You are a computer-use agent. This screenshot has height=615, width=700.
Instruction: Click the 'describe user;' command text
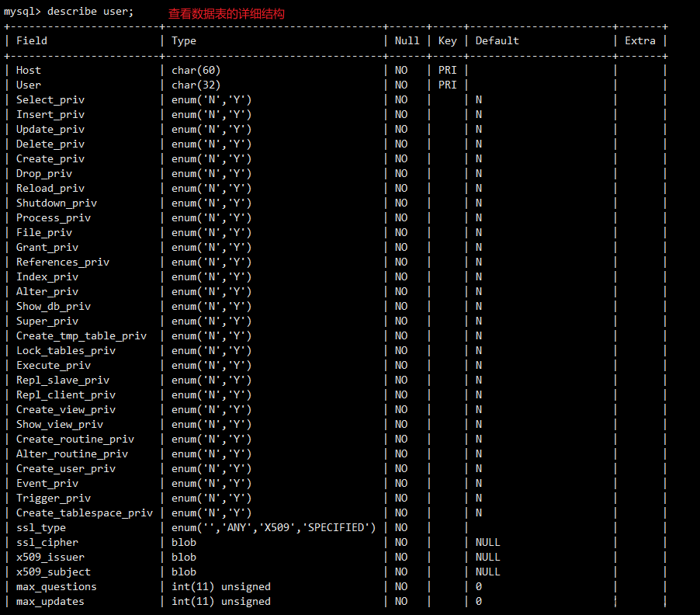(90, 12)
